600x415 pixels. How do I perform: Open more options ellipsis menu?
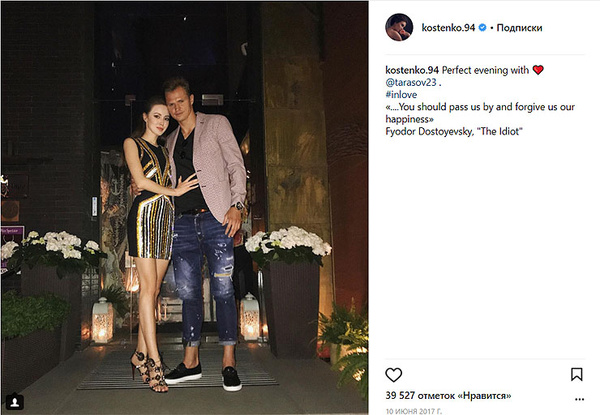[579, 399]
